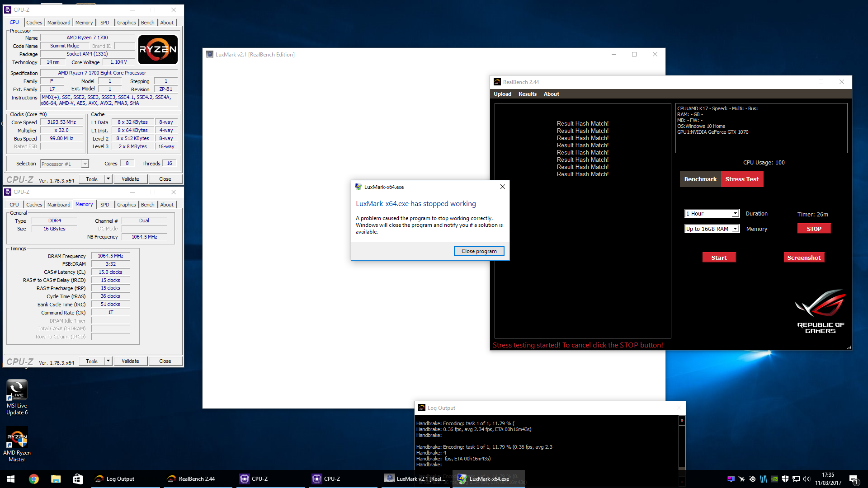
Task: Open the Results menu in RealBench
Action: [527, 94]
